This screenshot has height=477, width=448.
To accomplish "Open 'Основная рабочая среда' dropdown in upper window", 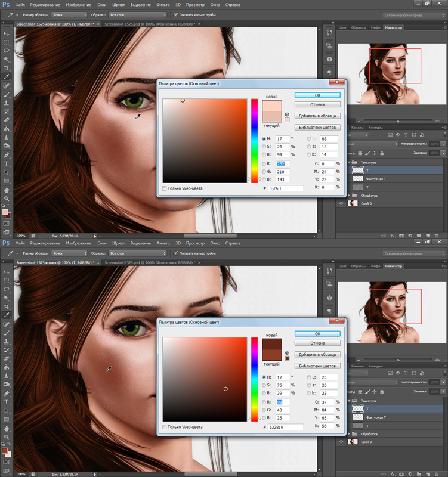I will pos(414,15).
